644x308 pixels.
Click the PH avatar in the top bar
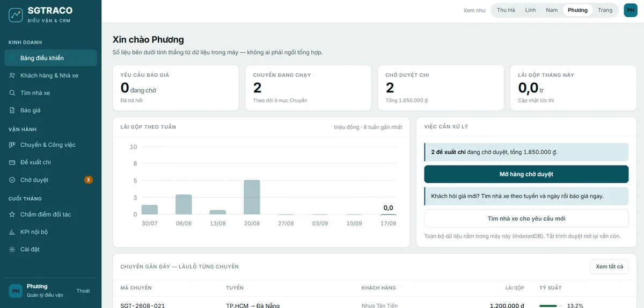pos(631,10)
